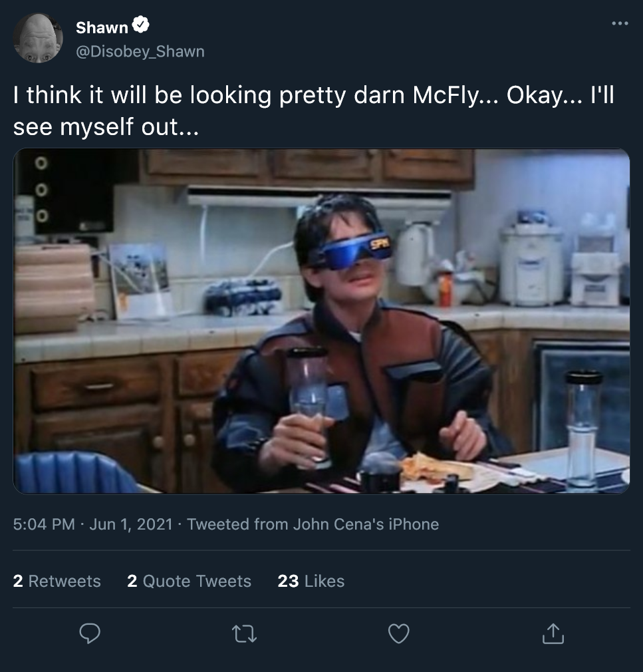The width and height of the screenshot is (643, 672).
Task: Click the reply speech bubble icon
Action: (x=90, y=634)
